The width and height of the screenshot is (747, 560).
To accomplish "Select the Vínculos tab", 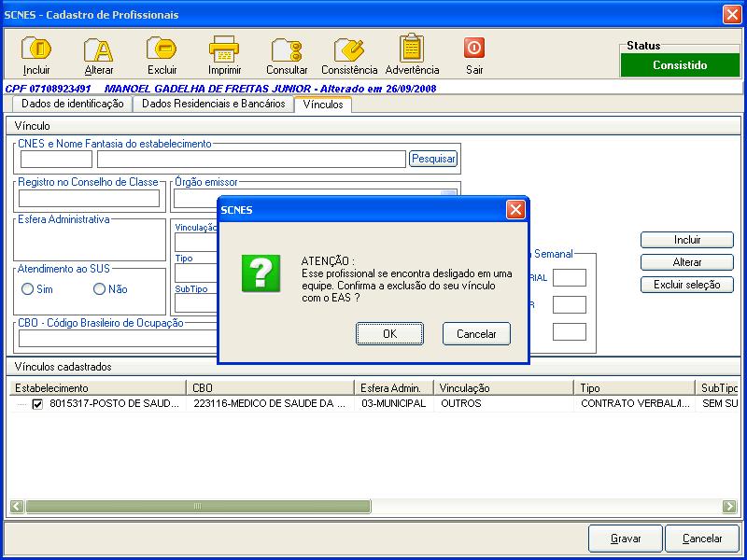I will click(x=323, y=105).
